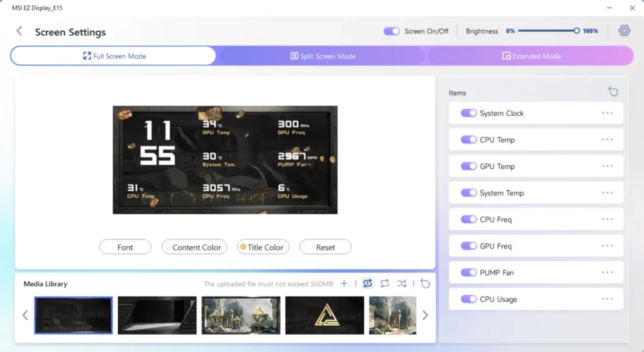
Task: Click the screen preview image
Action: 225,160
